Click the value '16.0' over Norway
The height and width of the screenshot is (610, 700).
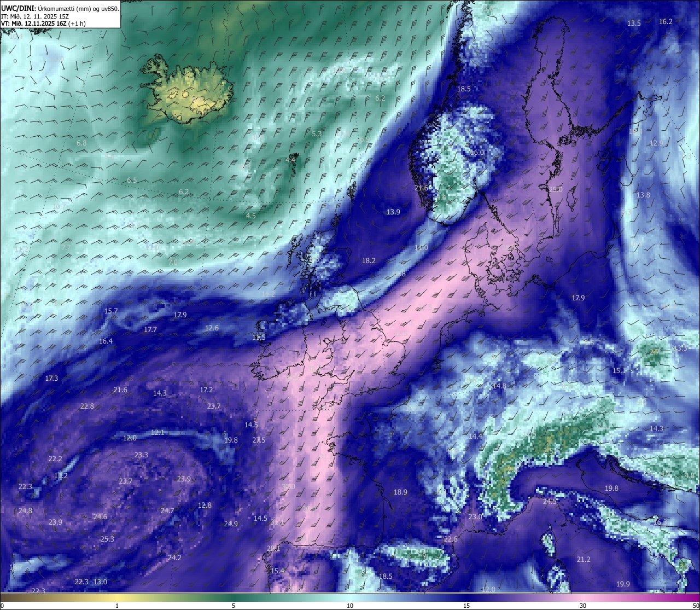coord(477,153)
